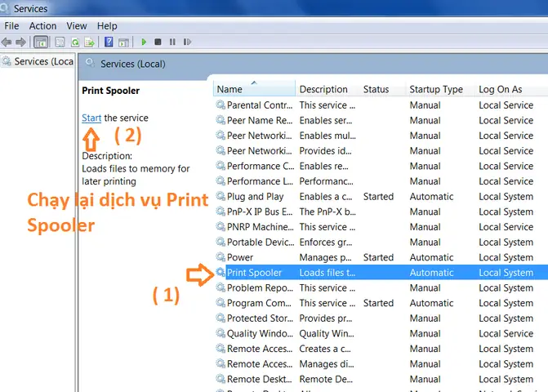Restart the service with the toolbar restart button

pyautogui.click(x=187, y=42)
